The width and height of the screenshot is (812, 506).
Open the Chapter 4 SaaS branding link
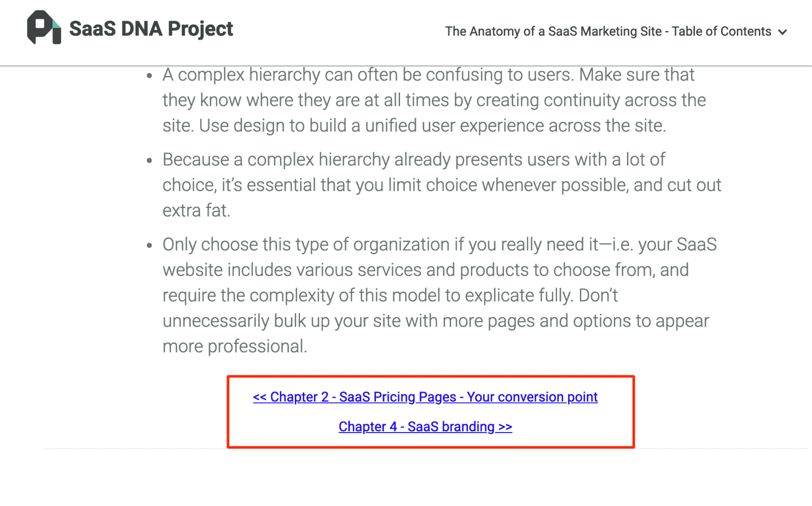(x=425, y=427)
